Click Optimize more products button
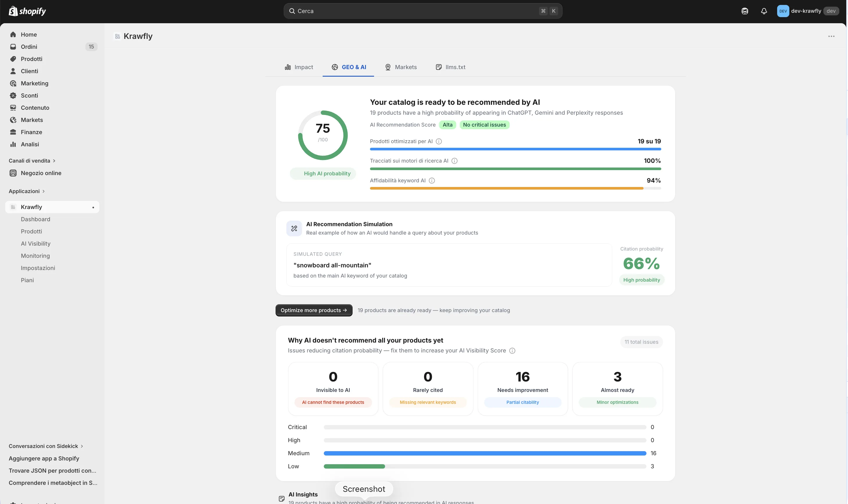This screenshot has width=848, height=504. tap(314, 310)
